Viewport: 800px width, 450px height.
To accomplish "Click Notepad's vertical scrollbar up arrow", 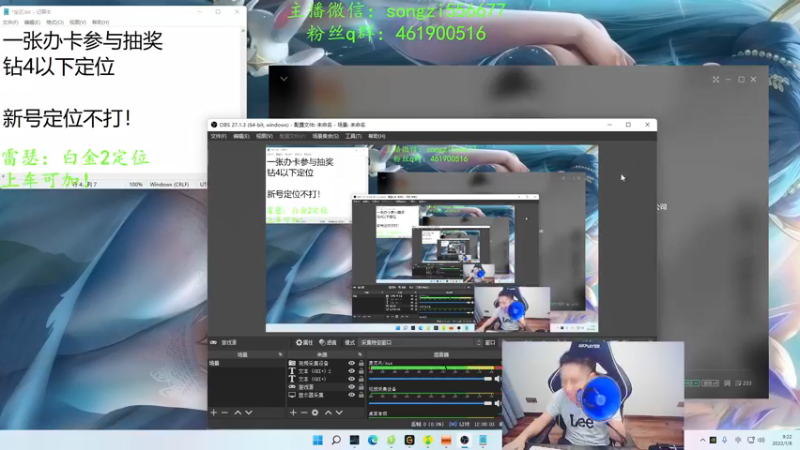I will (x=243, y=31).
